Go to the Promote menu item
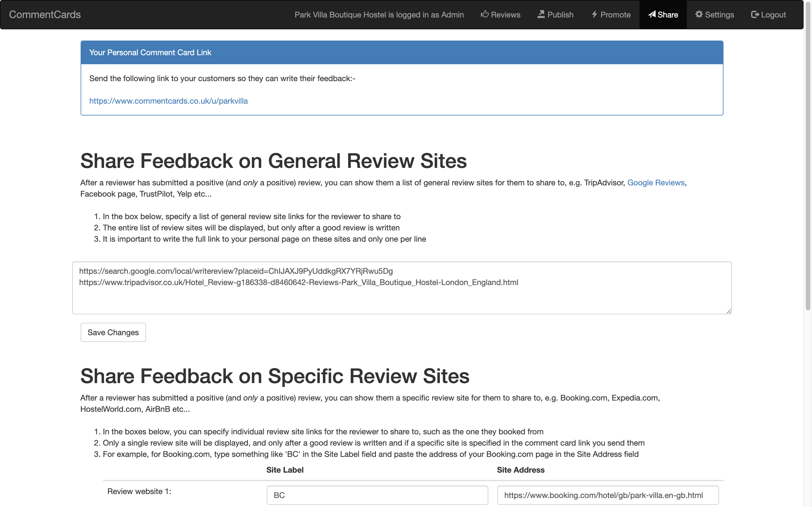 pos(615,15)
